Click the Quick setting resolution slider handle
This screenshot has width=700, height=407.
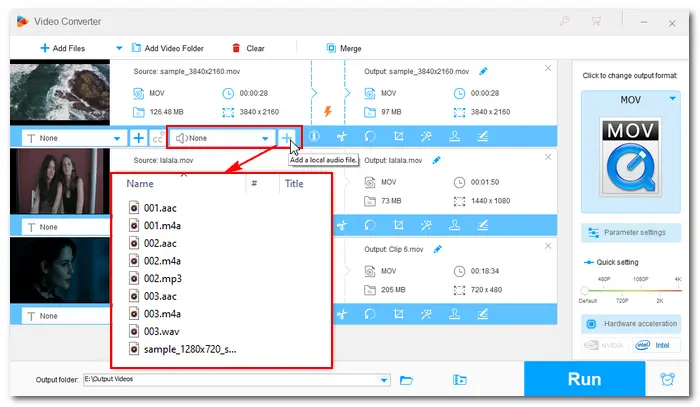[584, 291]
